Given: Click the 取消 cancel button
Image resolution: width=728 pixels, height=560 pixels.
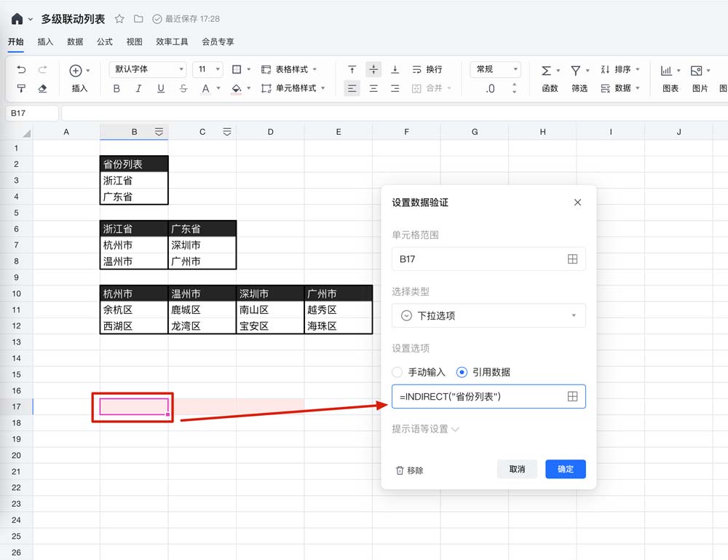Looking at the screenshot, I should pos(517,470).
